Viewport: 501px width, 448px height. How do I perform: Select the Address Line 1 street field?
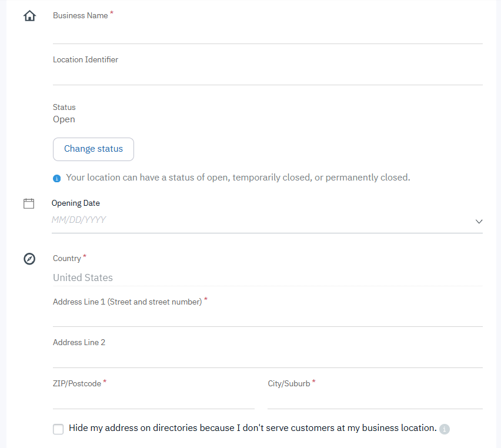coord(267,317)
